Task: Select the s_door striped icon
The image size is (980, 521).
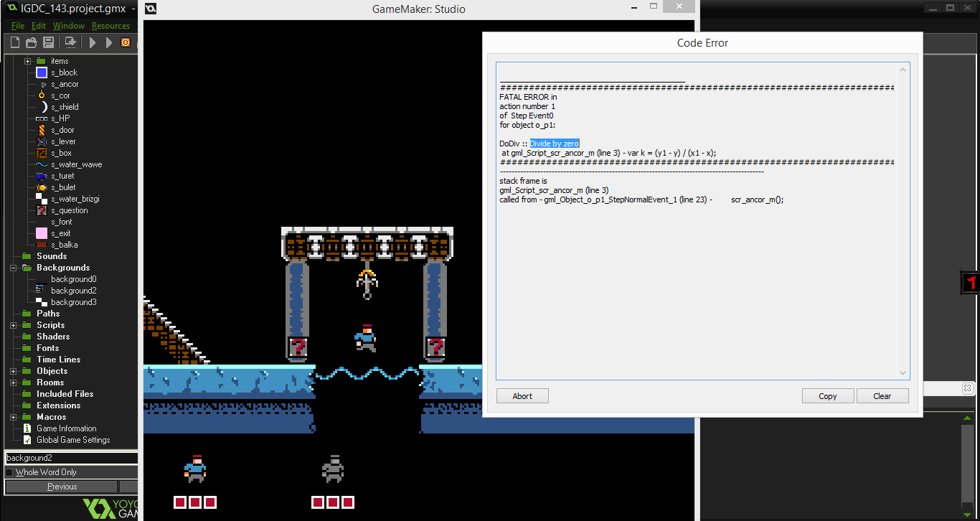Action: click(x=42, y=130)
